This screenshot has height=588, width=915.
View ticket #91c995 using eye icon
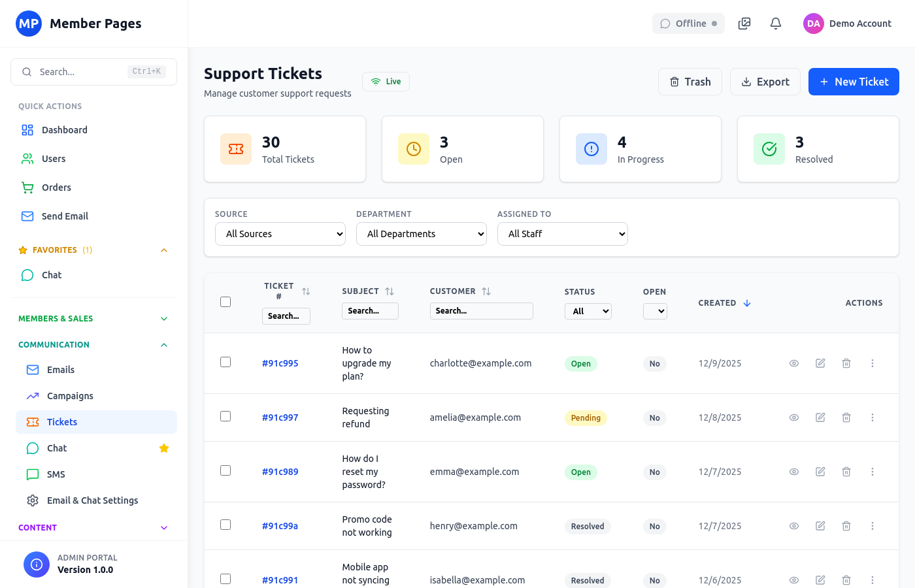coord(794,363)
